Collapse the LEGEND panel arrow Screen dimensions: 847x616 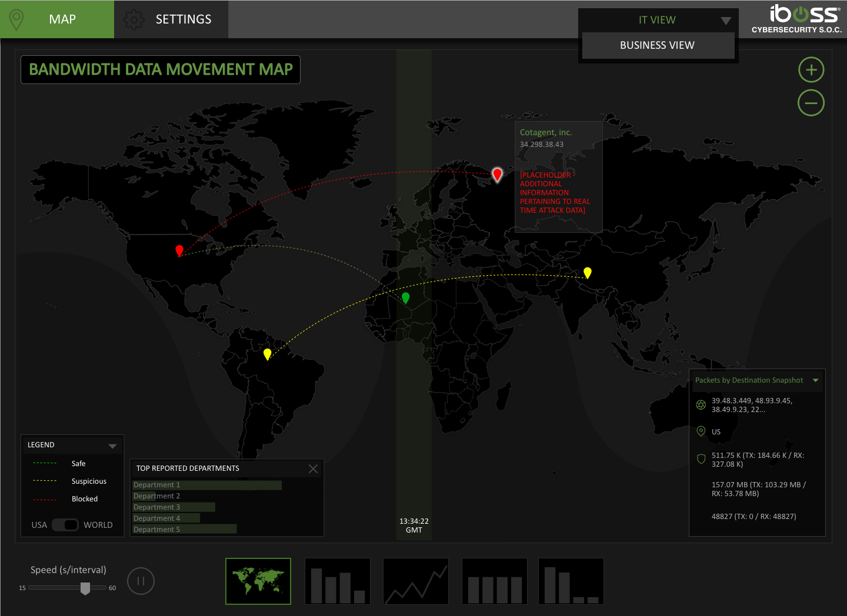[x=112, y=446]
